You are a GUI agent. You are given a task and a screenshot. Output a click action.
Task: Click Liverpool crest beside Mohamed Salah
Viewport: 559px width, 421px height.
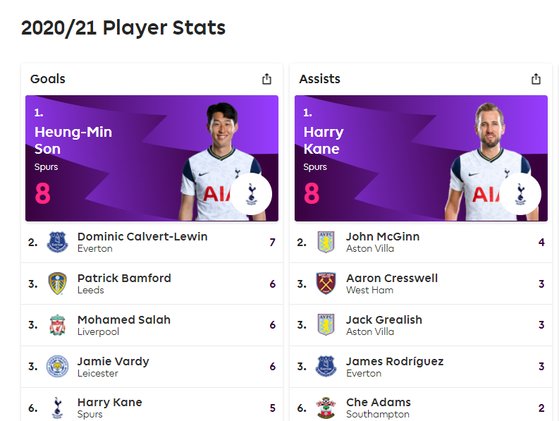click(x=57, y=325)
